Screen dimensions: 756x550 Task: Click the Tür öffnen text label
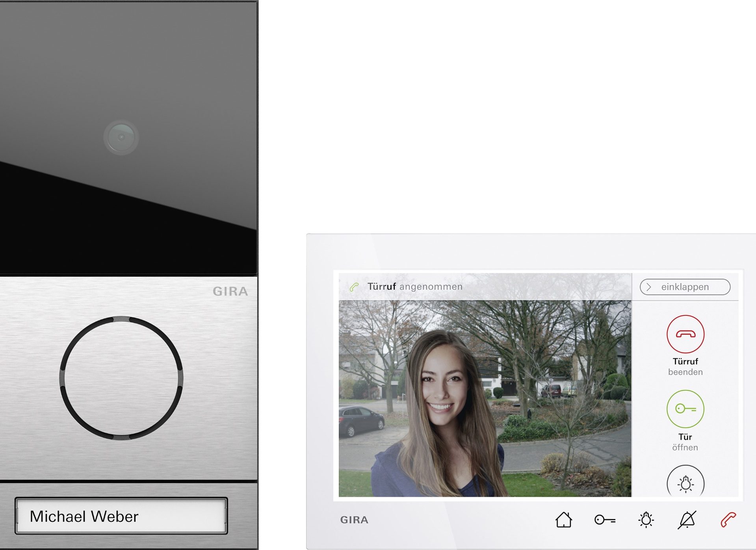[685, 442]
